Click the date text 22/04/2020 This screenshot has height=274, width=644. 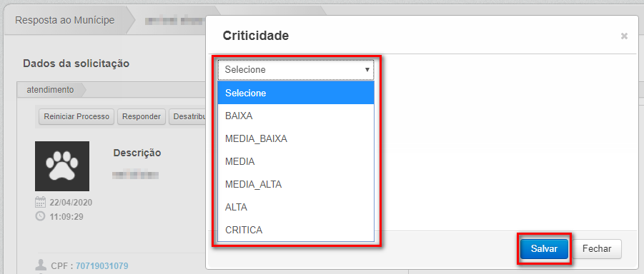click(x=71, y=203)
